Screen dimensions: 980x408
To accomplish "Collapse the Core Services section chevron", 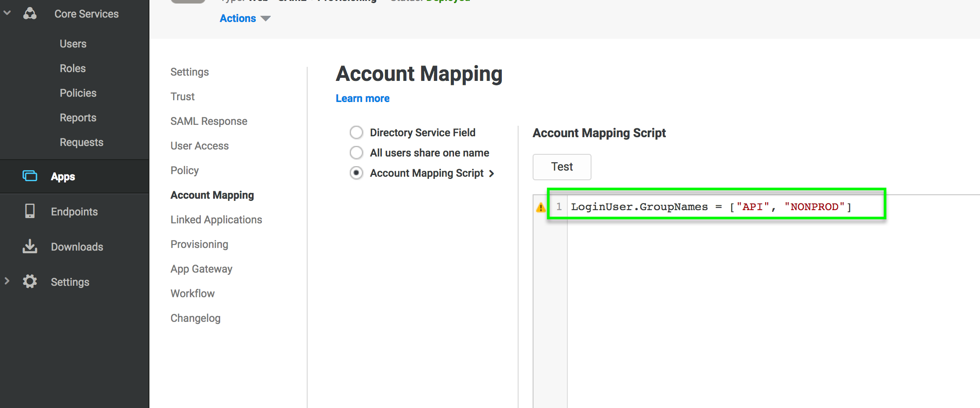I will tap(7, 13).
